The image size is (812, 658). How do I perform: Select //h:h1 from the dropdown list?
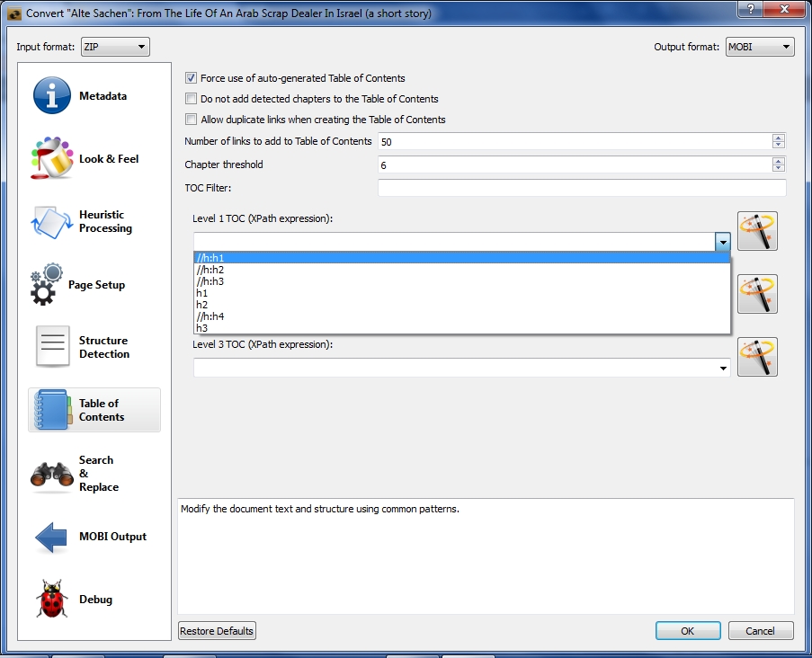[x=462, y=258]
